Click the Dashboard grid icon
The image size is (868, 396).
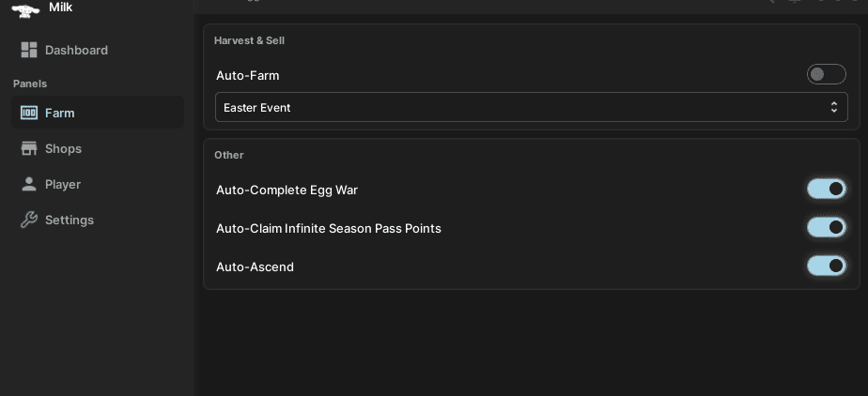pos(28,50)
